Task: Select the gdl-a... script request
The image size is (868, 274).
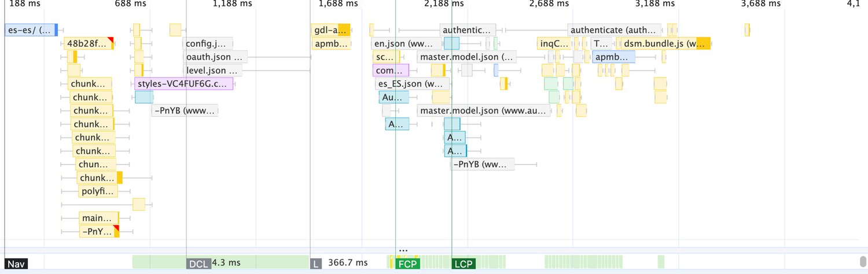Action: (331, 30)
